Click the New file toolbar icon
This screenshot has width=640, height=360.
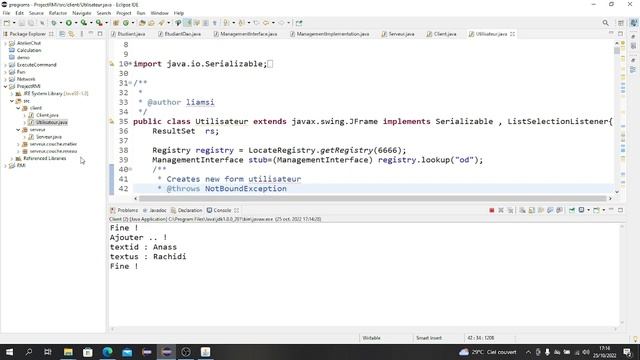(7, 23)
